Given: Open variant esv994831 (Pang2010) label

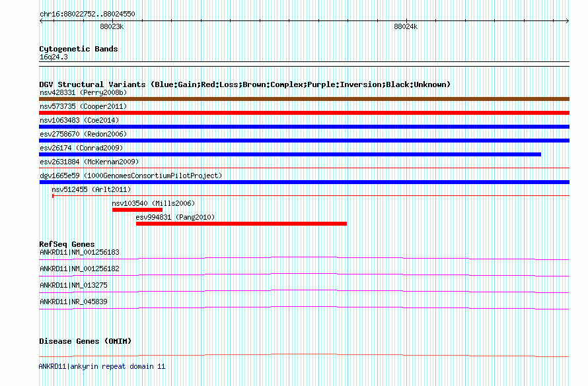Looking at the screenshot, I should (x=175, y=217).
